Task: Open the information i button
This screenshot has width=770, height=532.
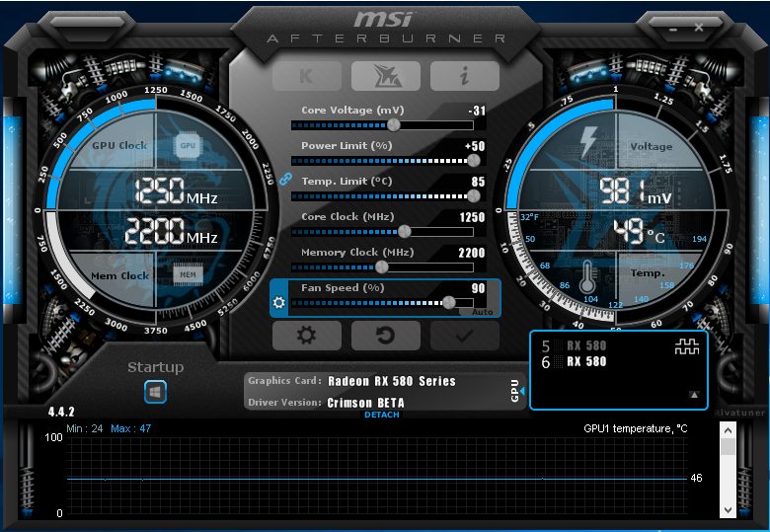Action: point(465,76)
